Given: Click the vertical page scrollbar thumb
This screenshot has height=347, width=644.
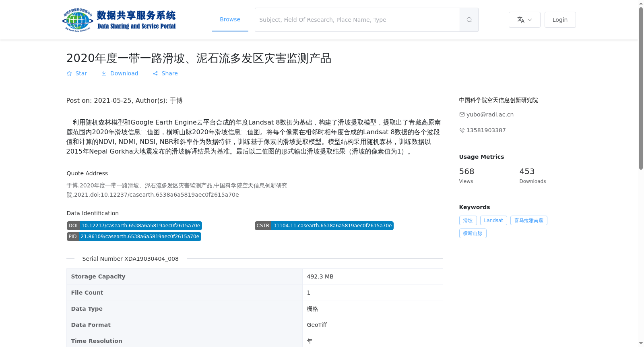Looking at the screenshot, I should (x=641, y=88).
